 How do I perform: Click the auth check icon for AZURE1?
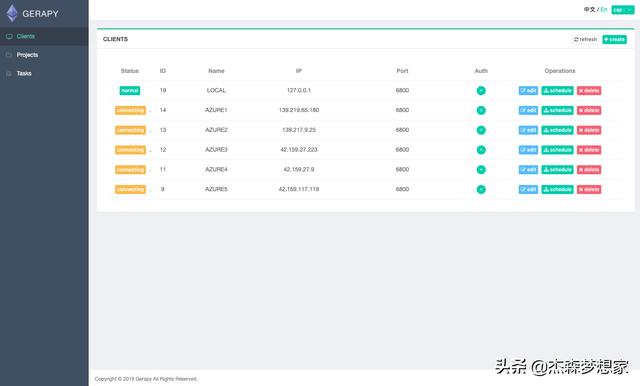(481, 110)
